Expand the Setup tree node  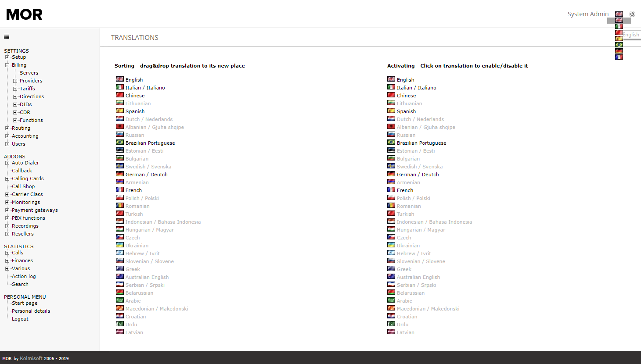(7, 57)
